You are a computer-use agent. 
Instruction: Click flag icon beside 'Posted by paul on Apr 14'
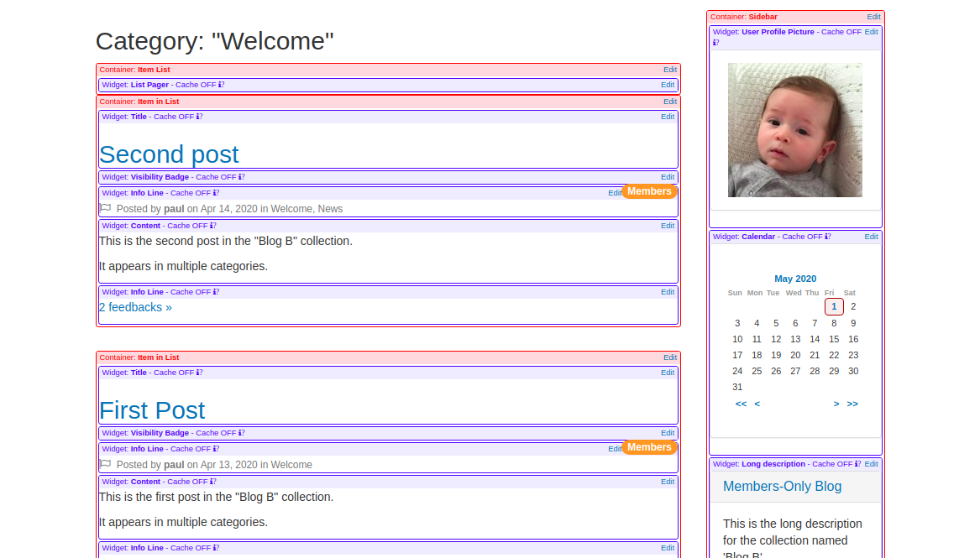coord(106,208)
